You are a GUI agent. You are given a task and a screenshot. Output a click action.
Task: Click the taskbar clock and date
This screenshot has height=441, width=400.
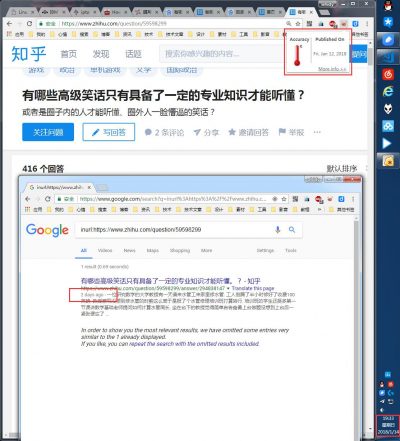388,426
